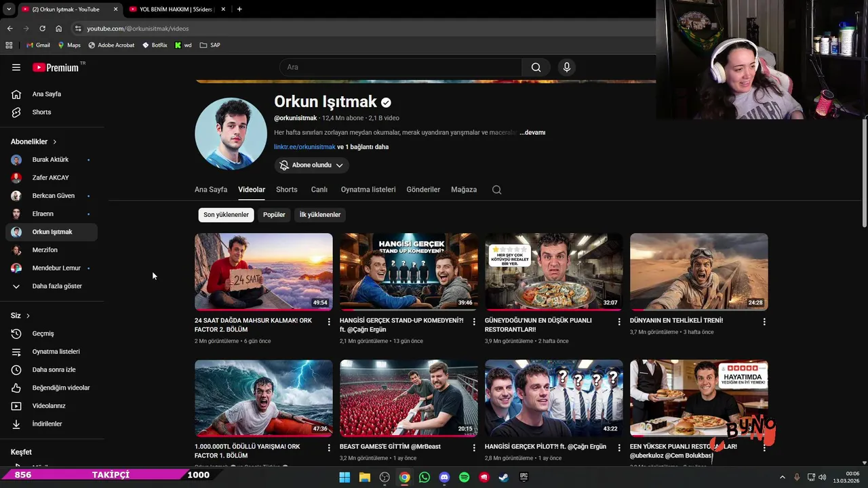Select the Popüler filter chip
This screenshot has height=488, width=868.
pos(274,215)
